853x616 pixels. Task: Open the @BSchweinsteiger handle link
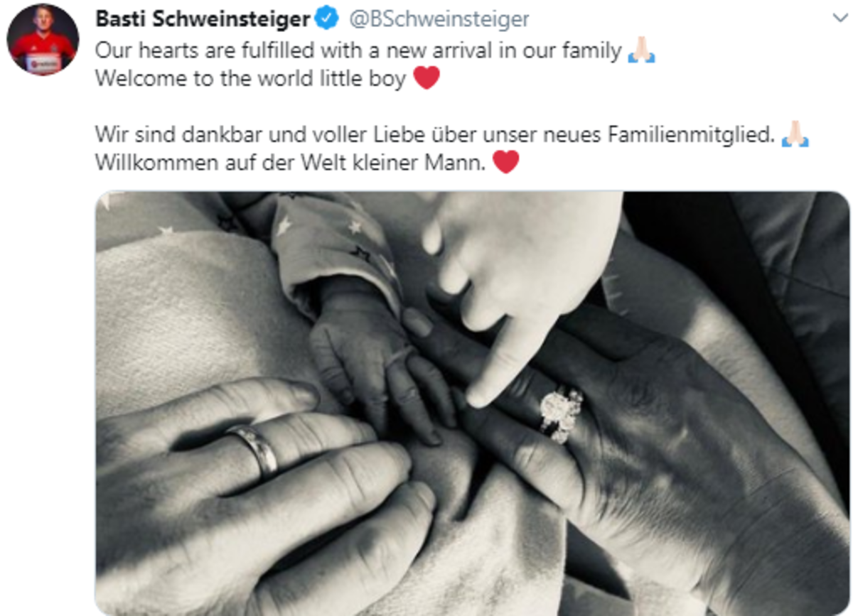(437, 19)
